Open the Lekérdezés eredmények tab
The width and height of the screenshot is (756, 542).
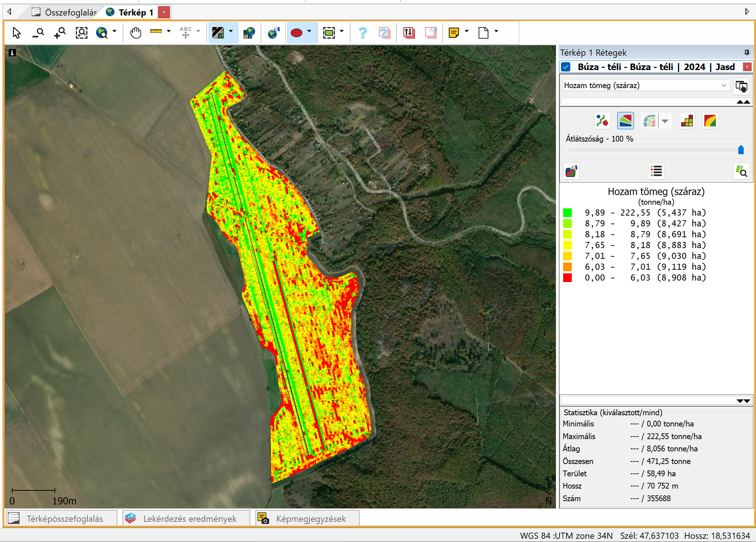click(186, 519)
